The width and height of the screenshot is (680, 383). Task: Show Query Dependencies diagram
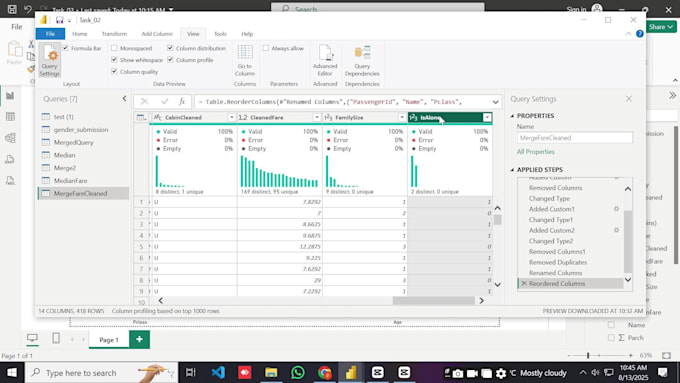[x=362, y=60]
